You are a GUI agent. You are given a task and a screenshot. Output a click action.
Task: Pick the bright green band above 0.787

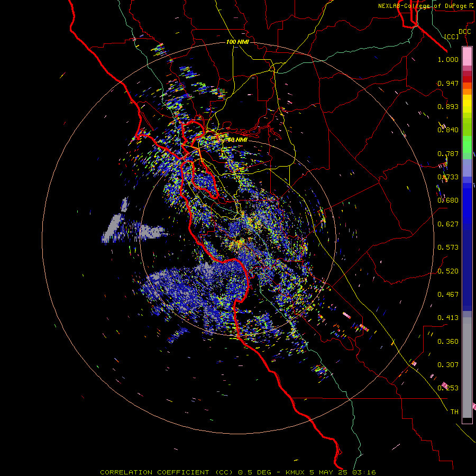point(467,144)
